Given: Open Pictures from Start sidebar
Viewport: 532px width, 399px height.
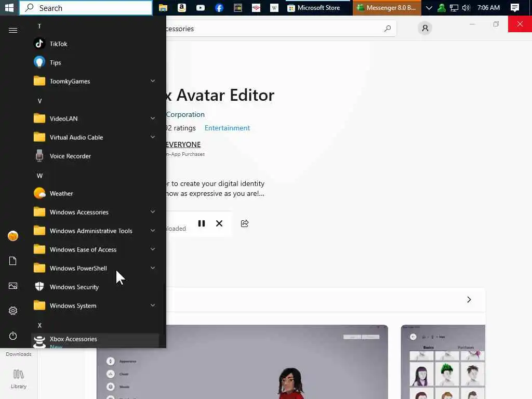Looking at the screenshot, I should click(13, 286).
